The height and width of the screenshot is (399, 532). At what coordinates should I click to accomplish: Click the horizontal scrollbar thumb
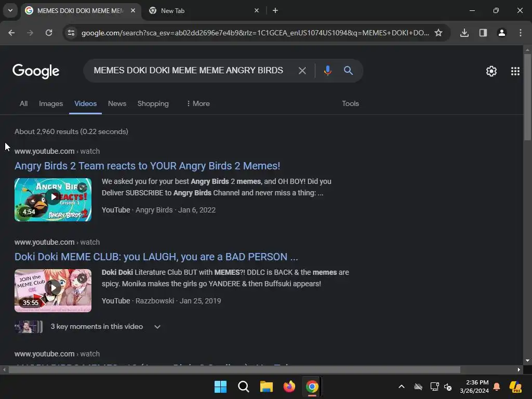pyautogui.click(x=234, y=369)
